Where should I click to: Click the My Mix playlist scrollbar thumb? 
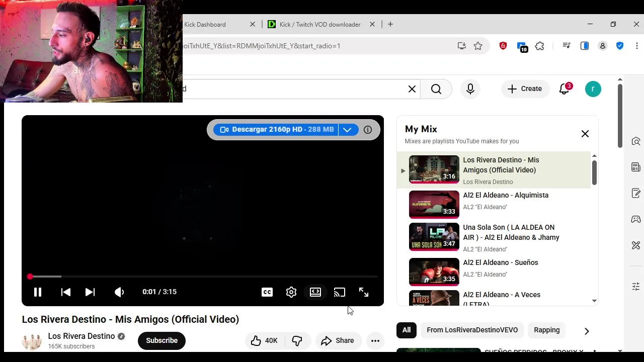[x=594, y=172]
